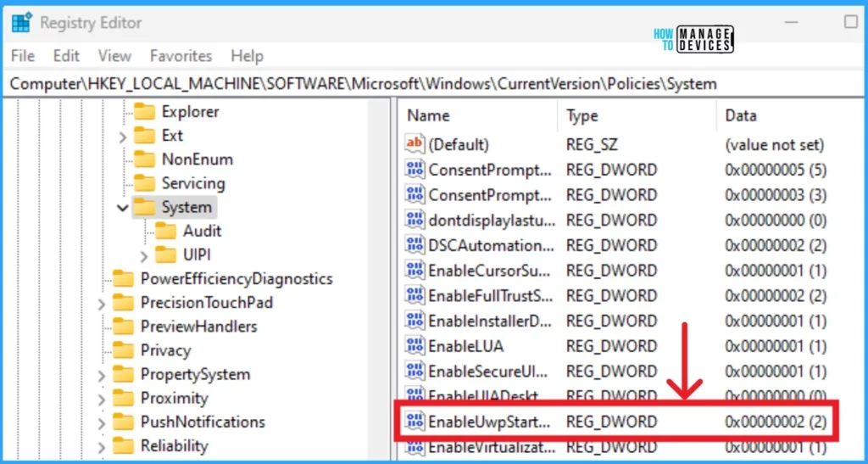Expand the Ext key

tap(122, 137)
